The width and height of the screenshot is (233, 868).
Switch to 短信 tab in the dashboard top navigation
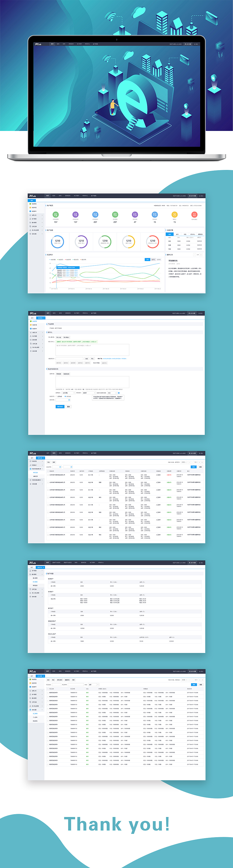54,195
